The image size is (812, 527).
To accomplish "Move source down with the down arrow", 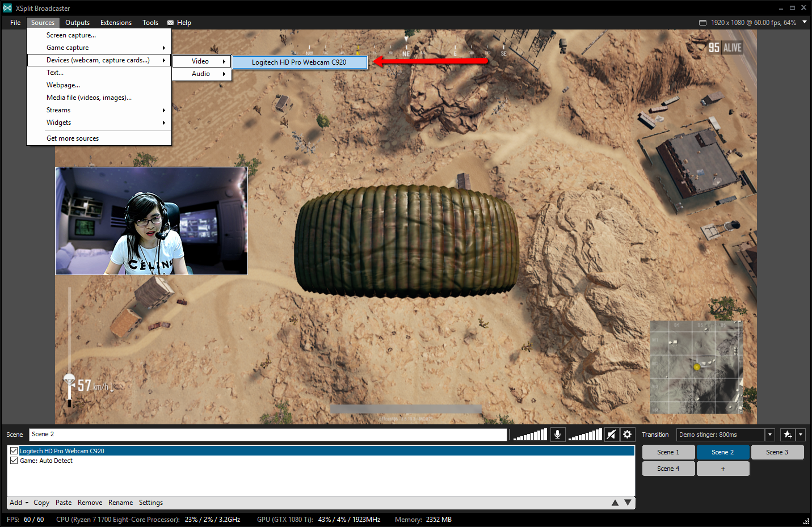I will (628, 503).
